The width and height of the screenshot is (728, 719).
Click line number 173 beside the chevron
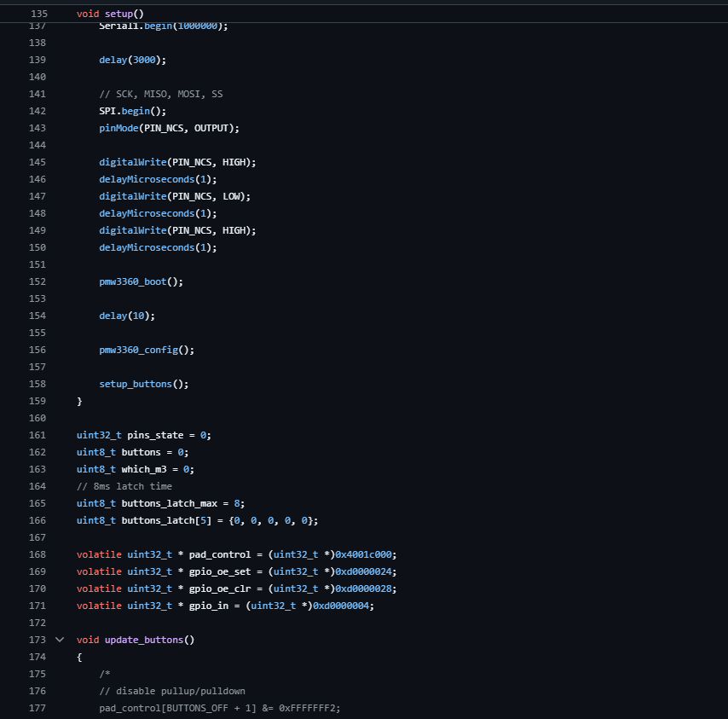(x=38, y=640)
